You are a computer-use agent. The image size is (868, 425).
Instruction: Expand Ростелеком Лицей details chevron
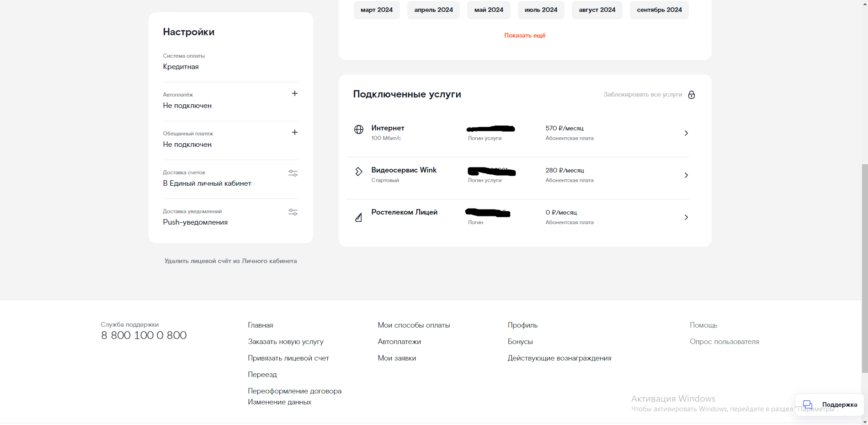coord(686,217)
